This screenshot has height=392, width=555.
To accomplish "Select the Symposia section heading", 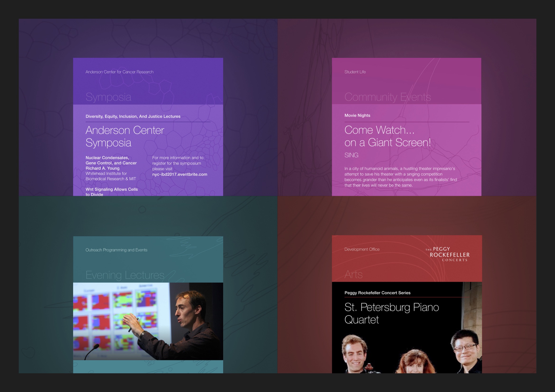I will [x=108, y=97].
